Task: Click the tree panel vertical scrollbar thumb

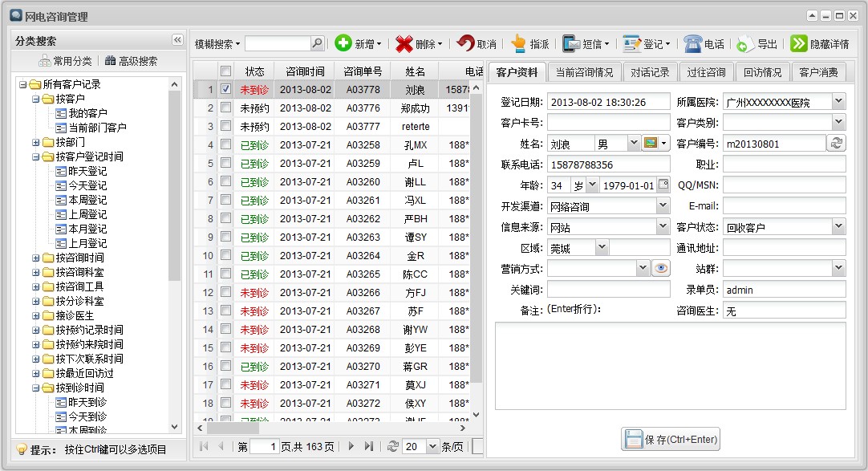Action: (174, 185)
